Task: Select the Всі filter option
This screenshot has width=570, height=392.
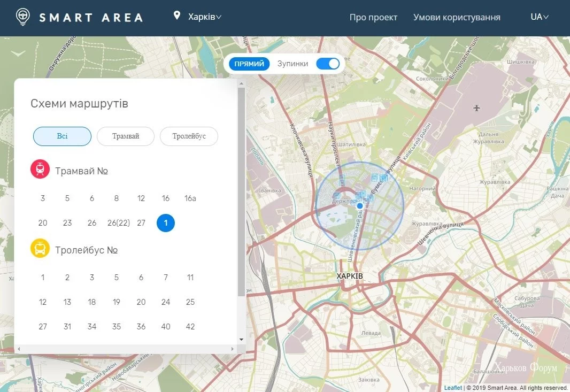Action: (62, 136)
